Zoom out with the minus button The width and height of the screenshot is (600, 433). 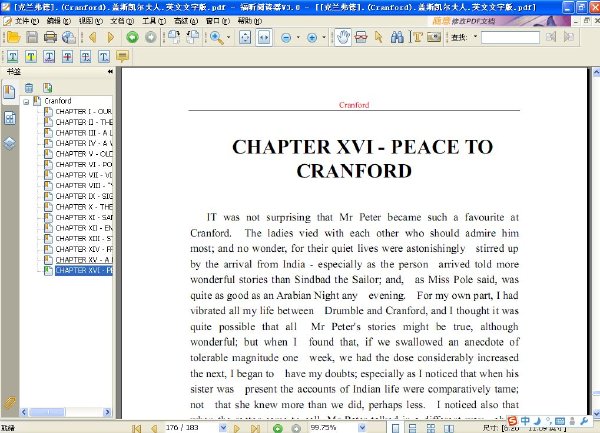286,37
